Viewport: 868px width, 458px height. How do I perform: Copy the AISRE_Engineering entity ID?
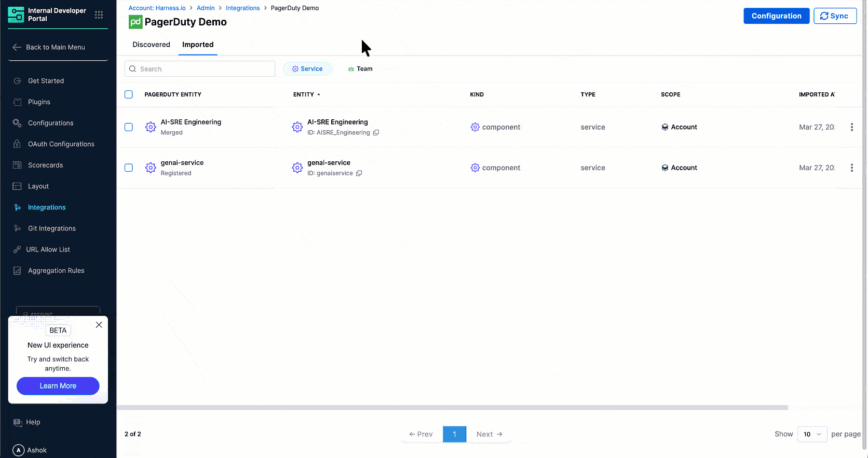point(376,133)
